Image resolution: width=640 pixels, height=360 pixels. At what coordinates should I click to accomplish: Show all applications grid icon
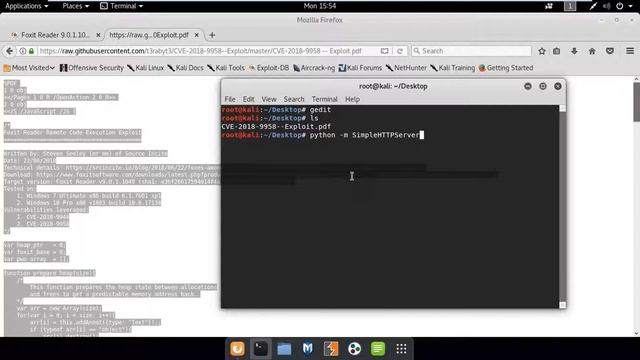coord(401,349)
